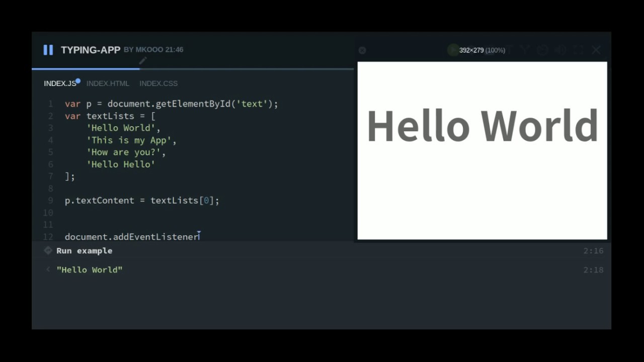Click the circular reload icon in preview bar

pos(542,50)
